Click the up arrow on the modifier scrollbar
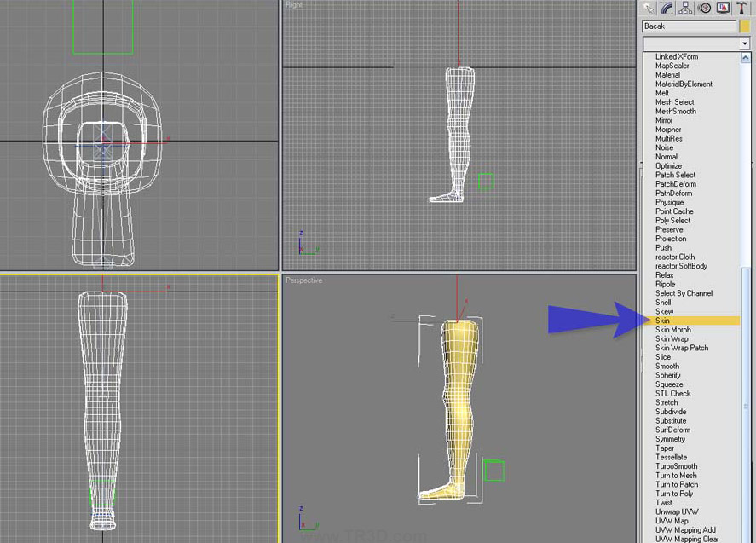 pyautogui.click(x=747, y=56)
